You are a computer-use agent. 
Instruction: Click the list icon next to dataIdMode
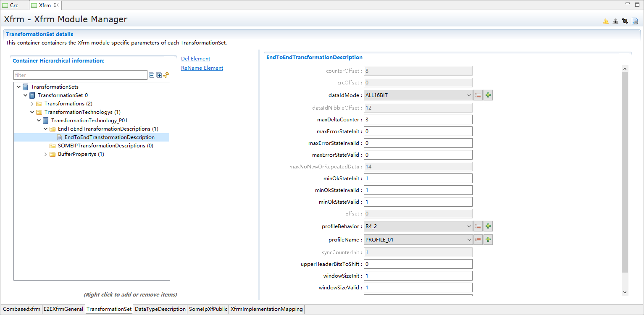pyautogui.click(x=478, y=95)
